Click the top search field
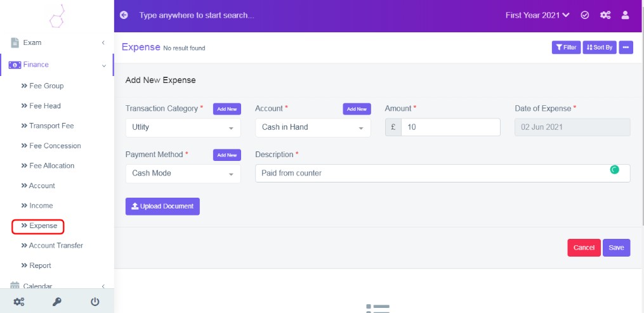Screen dimensions: 644x313 coord(197,16)
